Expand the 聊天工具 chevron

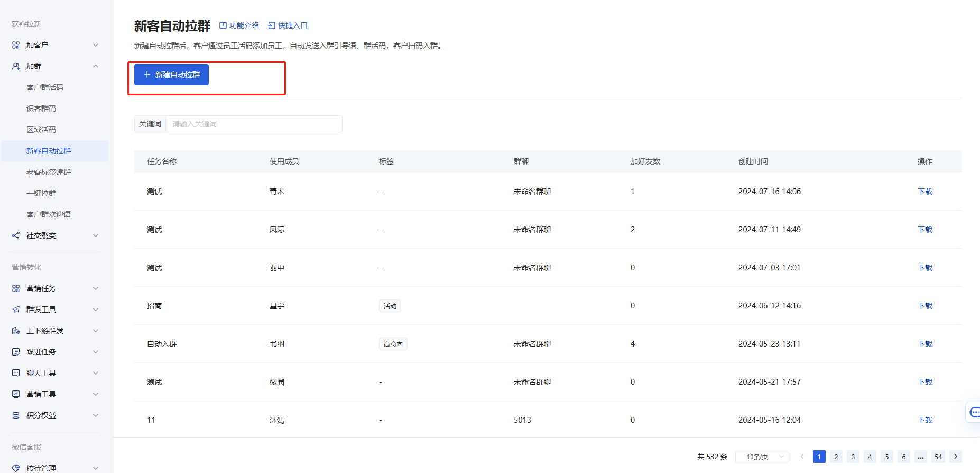pos(96,373)
